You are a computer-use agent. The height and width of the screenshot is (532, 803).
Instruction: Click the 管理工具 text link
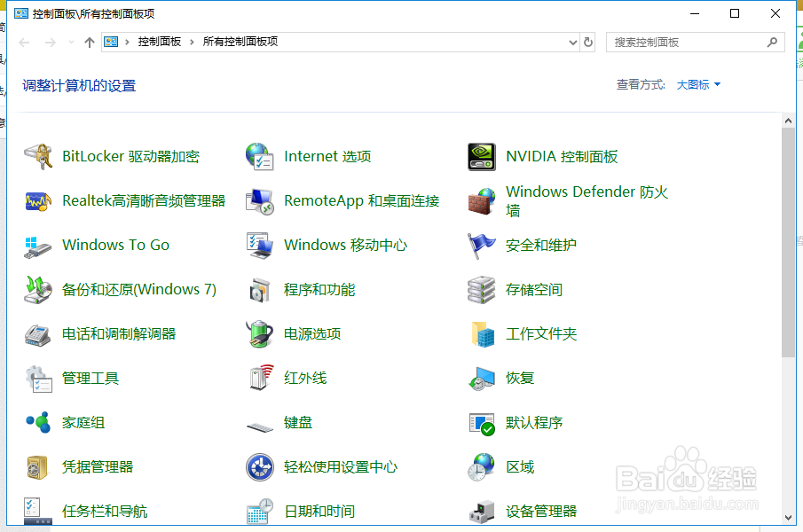coord(91,379)
